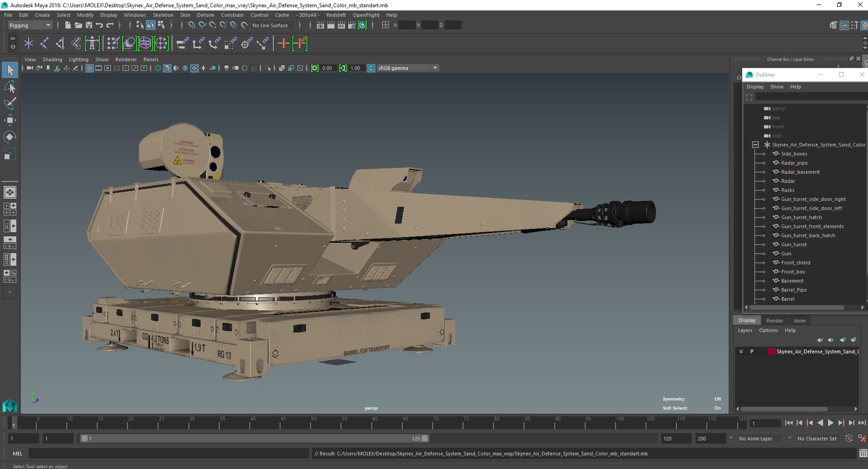Image resolution: width=868 pixels, height=469 pixels.
Task: Open the sRGB gamma view transform dropdown
Action: click(408, 68)
